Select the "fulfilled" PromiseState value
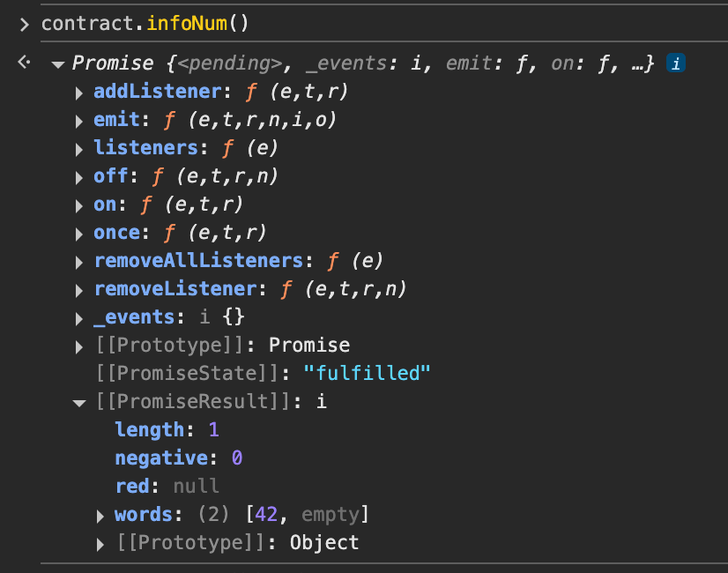Viewport: 728px width, 573px height. [367, 373]
